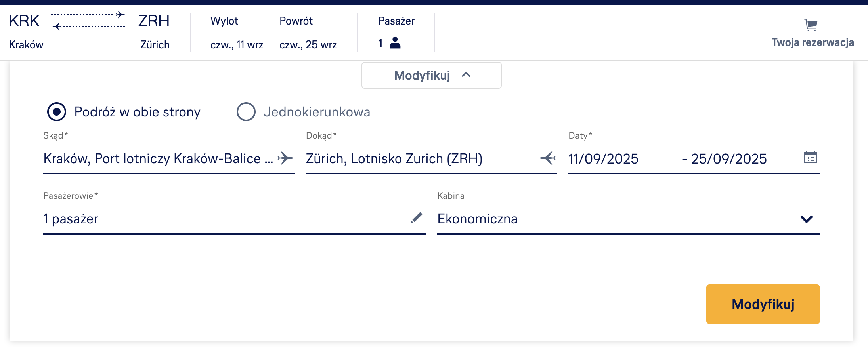
Task: Click the departing plane icon in Skąd field
Action: [x=285, y=158]
